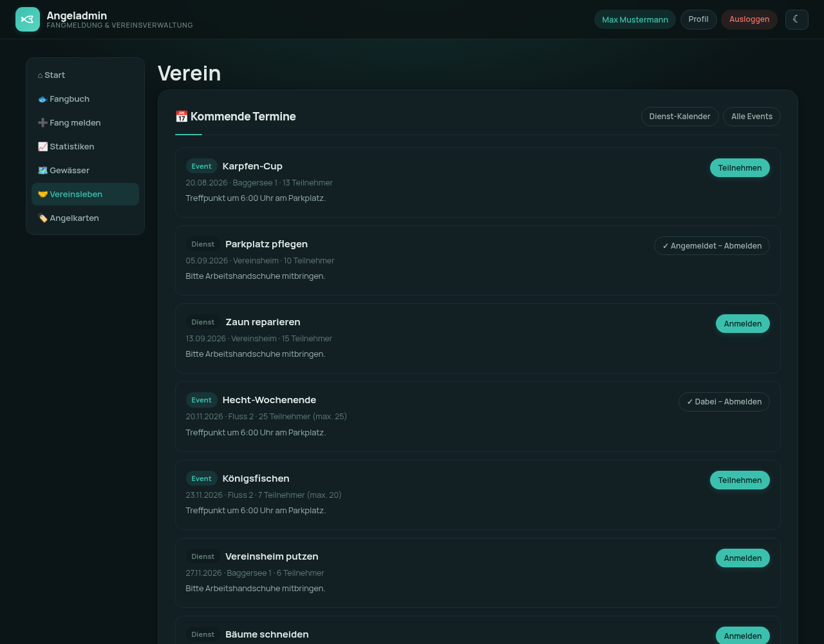
Task: Open the Dienst-Kalender
Action: [x=680, y=117]
